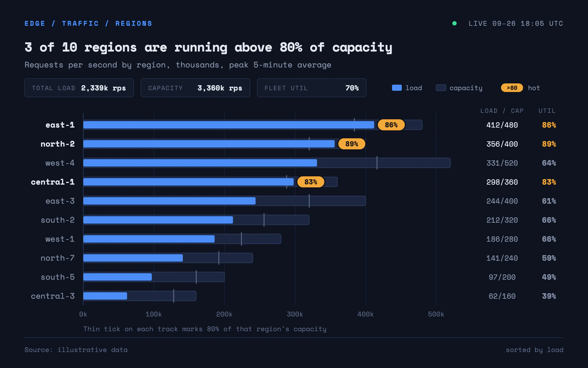588x368 pixels.
Task: Click the blue load bar for central-3
Action: 105,296
